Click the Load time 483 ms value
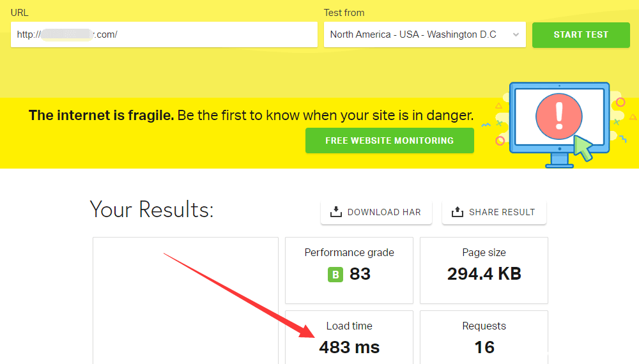 coord(349,347)
